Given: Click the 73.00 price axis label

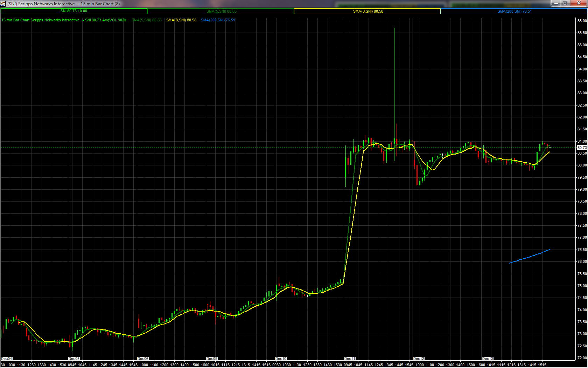Looking at the screenshot, I should coord(582,334).
